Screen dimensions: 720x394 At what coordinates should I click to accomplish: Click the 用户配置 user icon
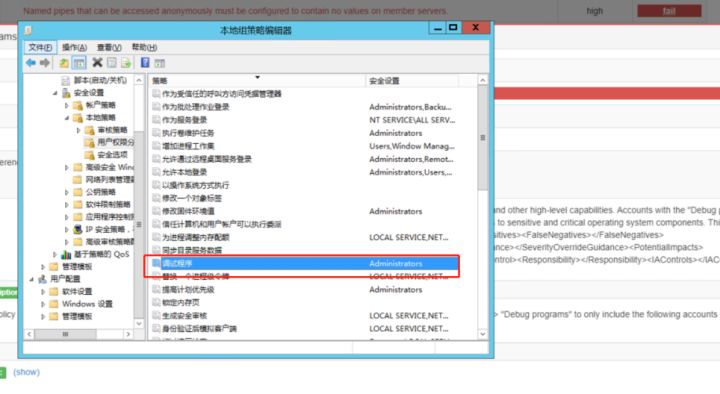(x=42, y=279)
